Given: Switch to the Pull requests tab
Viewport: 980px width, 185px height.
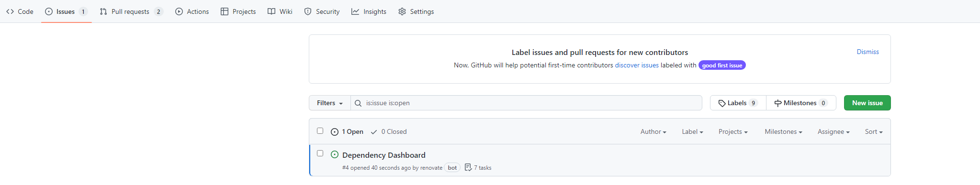Looking at the screenshot, I should click(132, 11).
